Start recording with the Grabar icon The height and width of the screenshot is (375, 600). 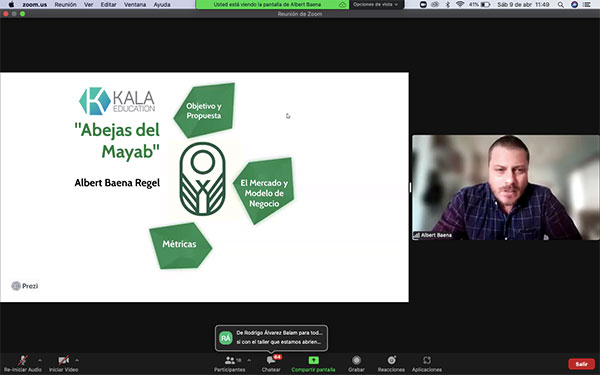pos(356,360)
